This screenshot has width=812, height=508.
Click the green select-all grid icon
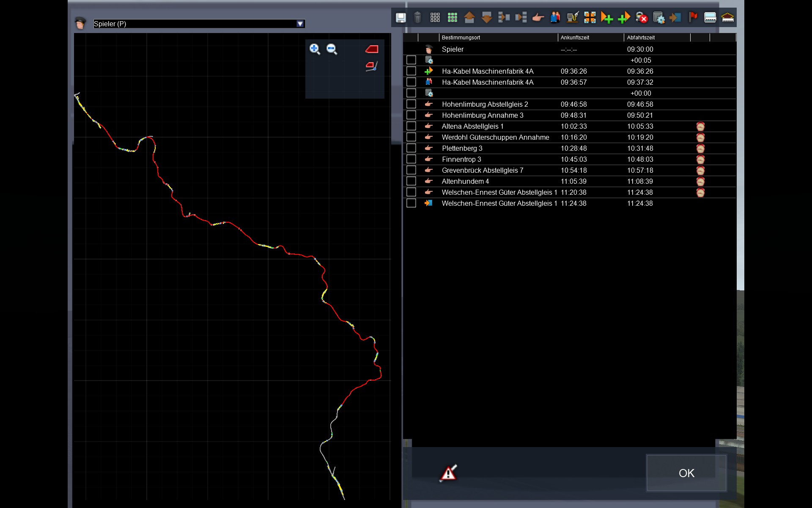[453, 18]
